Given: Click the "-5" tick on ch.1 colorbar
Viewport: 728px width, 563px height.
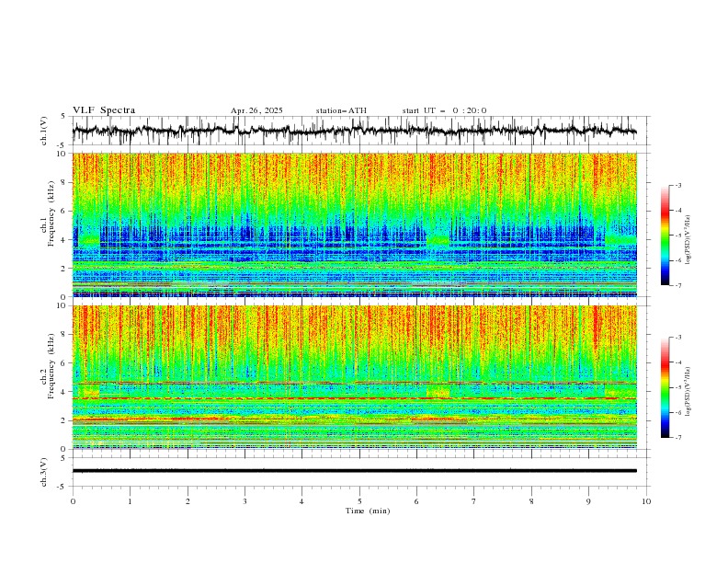Looking at the screenshot, I should pos(677,236).
